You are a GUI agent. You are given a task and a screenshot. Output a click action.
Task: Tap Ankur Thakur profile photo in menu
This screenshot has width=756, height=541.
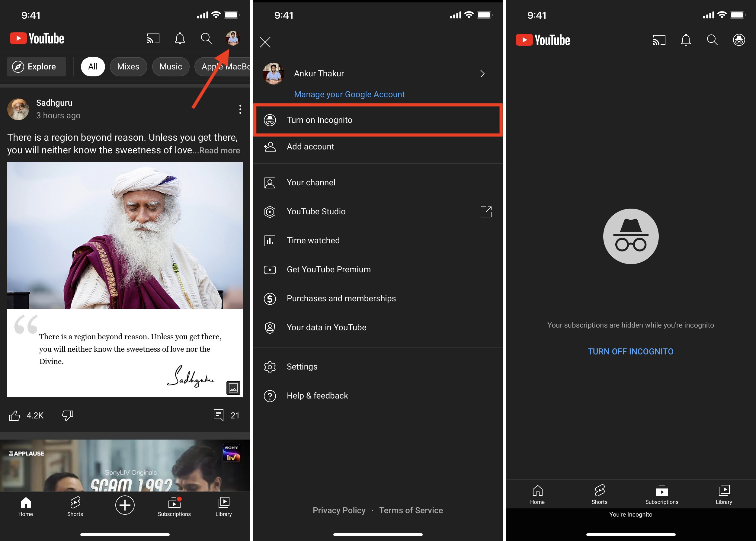[x=274, y=74]
